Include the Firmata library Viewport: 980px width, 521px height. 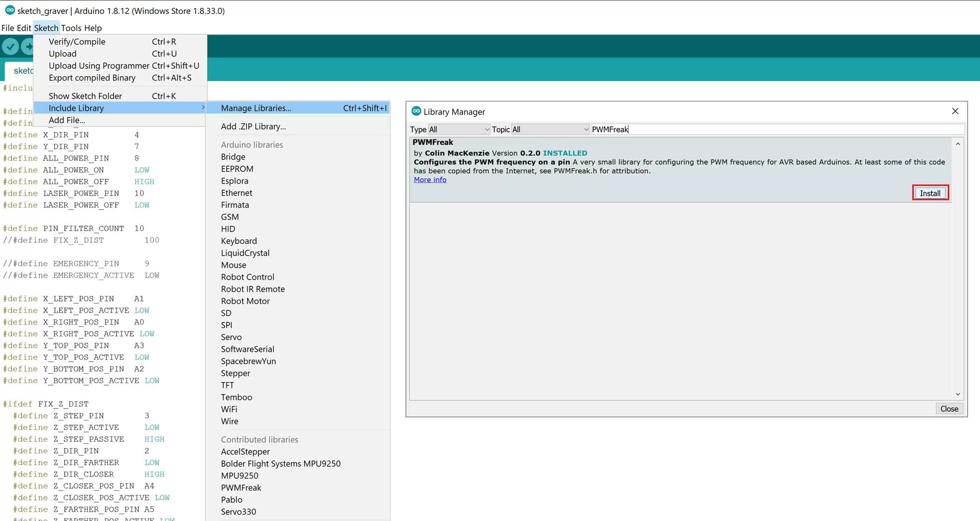click(x=298, y=205)
